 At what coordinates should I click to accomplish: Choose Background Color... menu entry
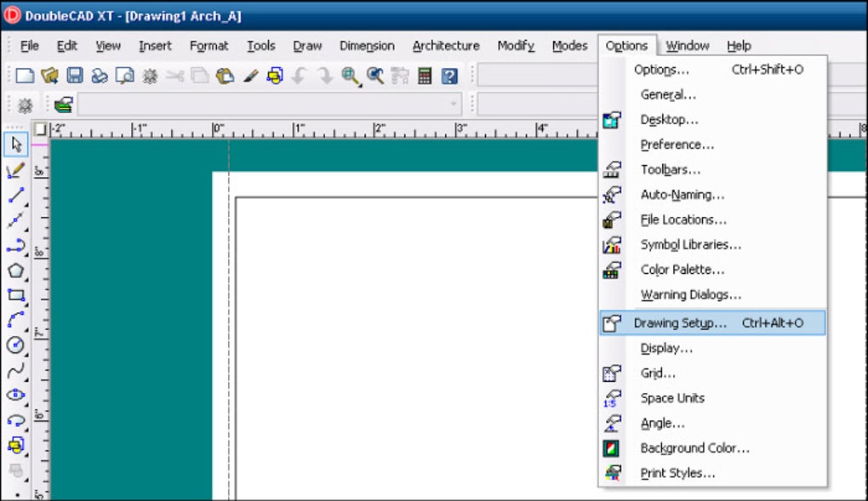[713, 448]
